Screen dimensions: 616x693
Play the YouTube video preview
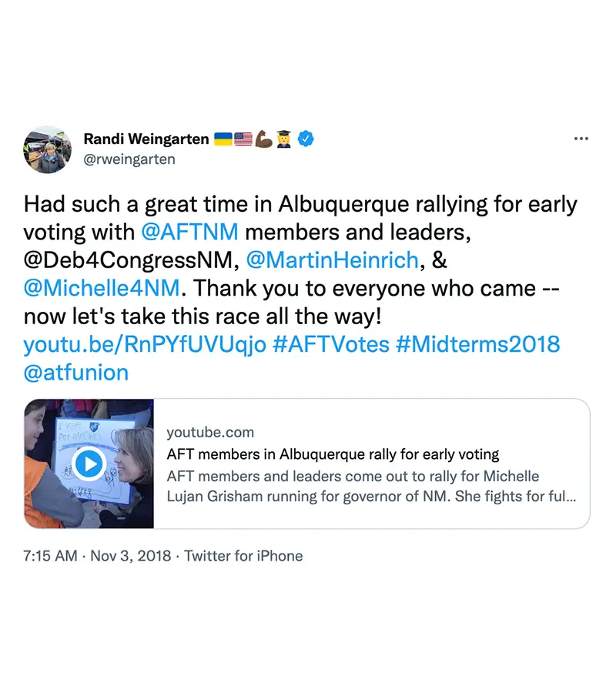click(89, 464)
